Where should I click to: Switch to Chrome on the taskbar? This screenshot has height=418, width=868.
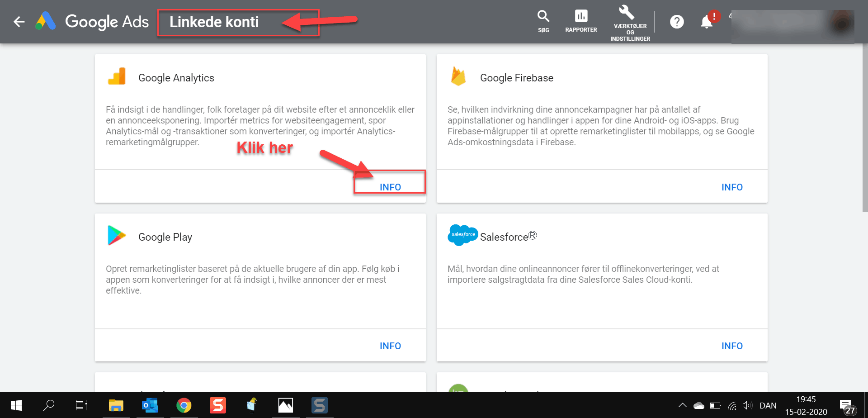[x=184, y=405]
